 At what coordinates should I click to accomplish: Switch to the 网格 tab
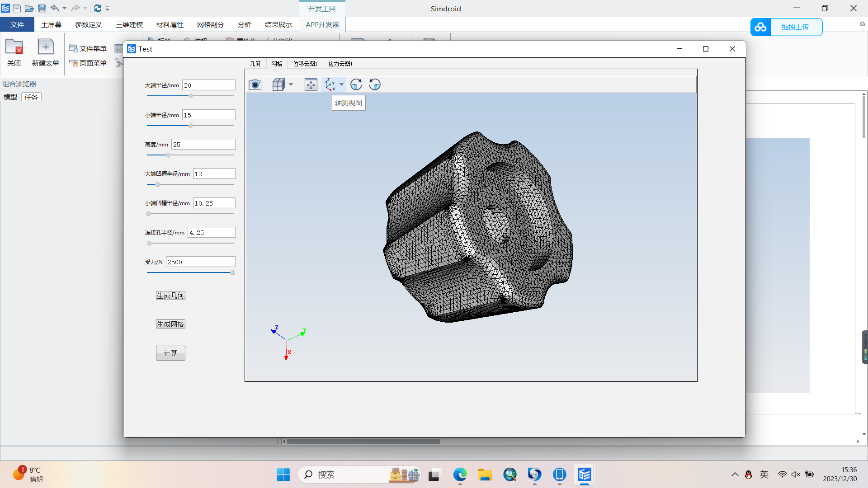(277, 64)
